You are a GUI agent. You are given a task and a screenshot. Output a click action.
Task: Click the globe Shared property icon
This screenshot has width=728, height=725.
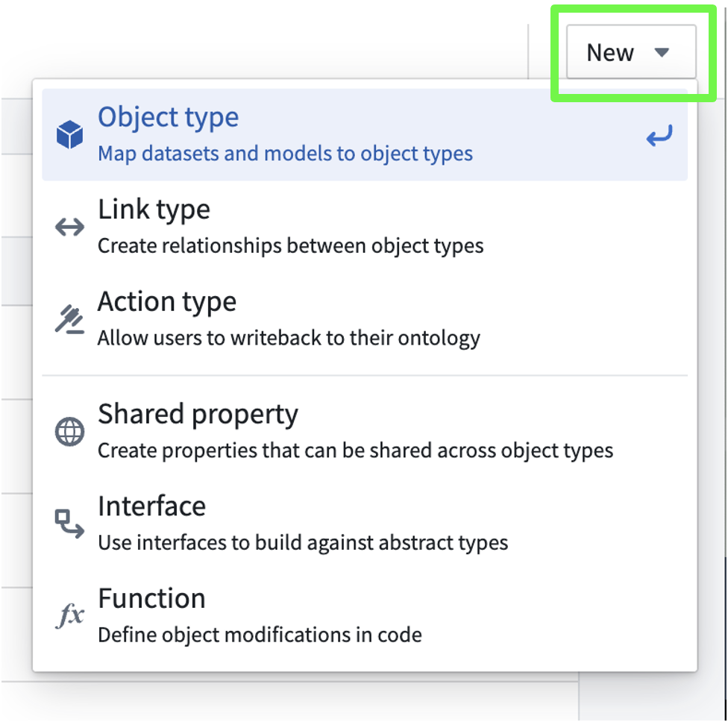click(x=69, y=431)
